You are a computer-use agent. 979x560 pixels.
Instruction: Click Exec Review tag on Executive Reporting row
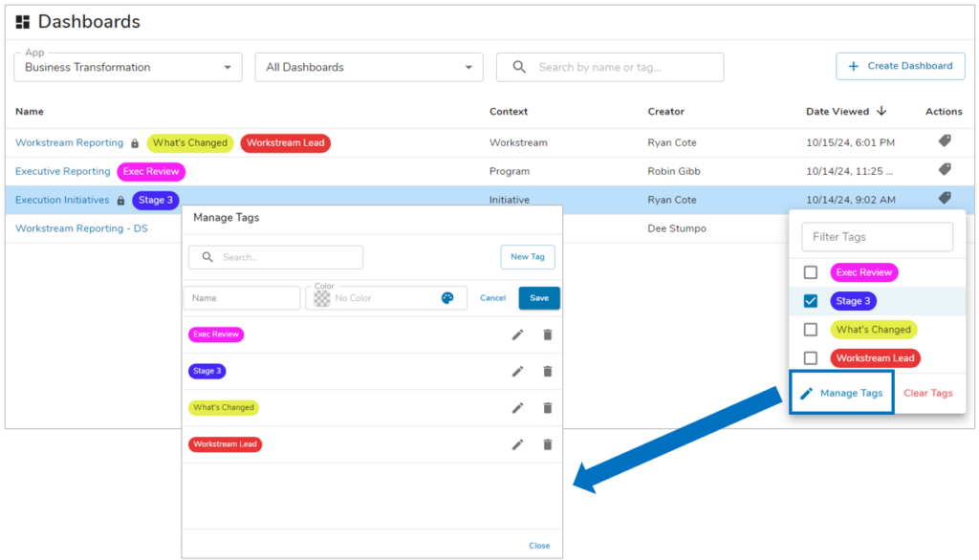pos(151,172)
